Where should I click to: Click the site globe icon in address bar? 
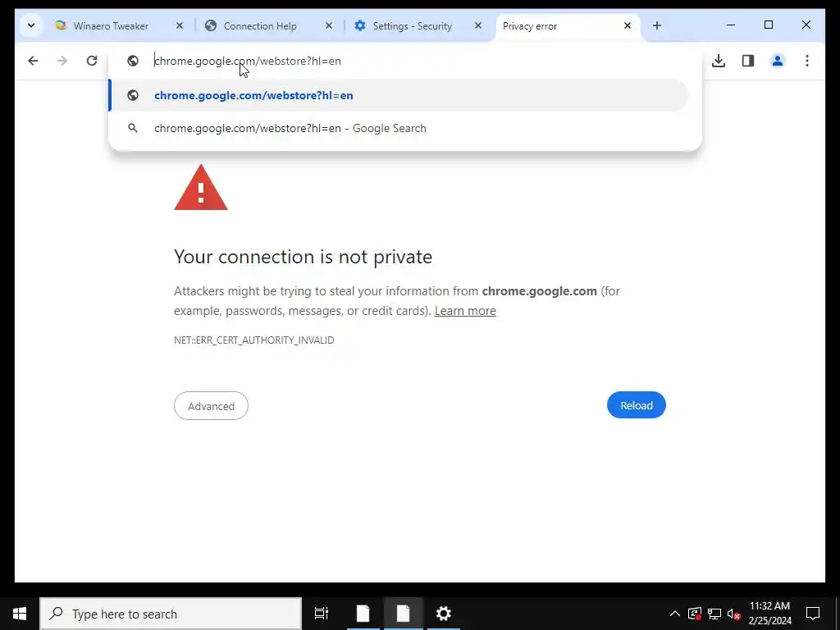tap(133, 61)
